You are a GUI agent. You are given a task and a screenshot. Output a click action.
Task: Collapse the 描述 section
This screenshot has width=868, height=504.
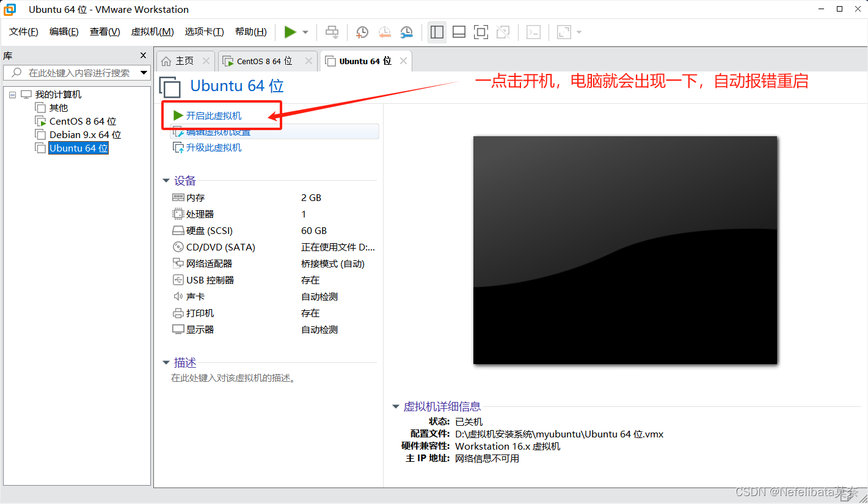coord(166,363)
